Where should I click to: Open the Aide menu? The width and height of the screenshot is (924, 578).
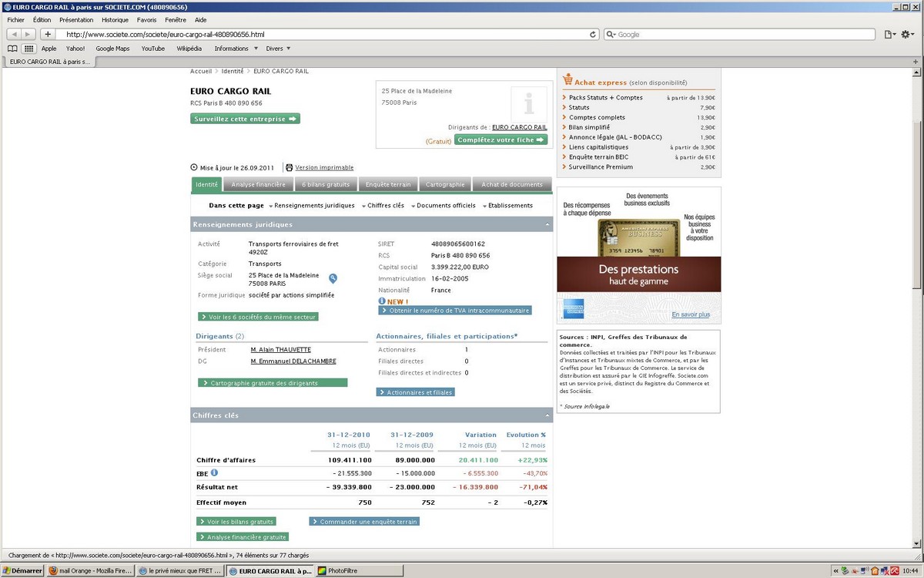point(200,20)
